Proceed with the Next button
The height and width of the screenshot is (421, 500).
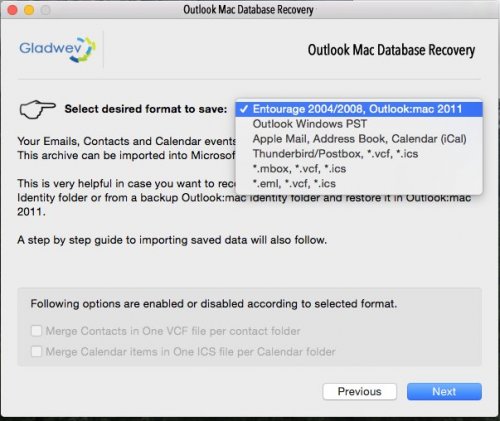click(x=444, y=391)
